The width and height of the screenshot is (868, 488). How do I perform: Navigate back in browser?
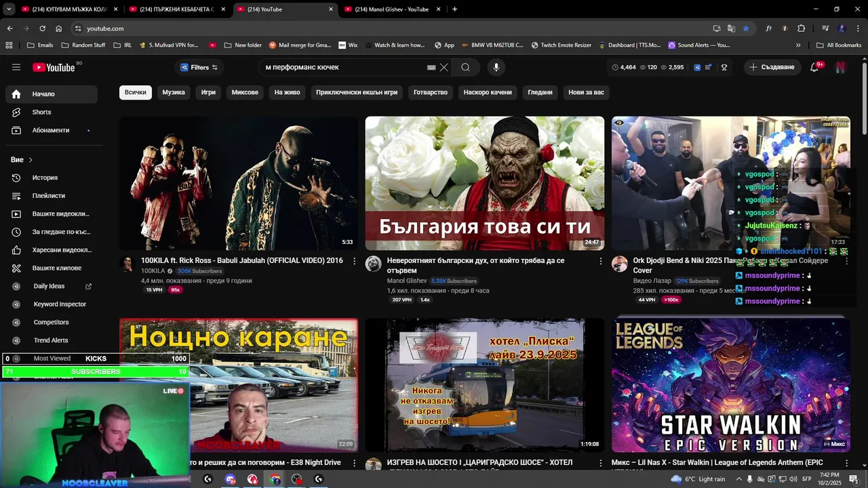pyautogui.click(x=9, y=28)
